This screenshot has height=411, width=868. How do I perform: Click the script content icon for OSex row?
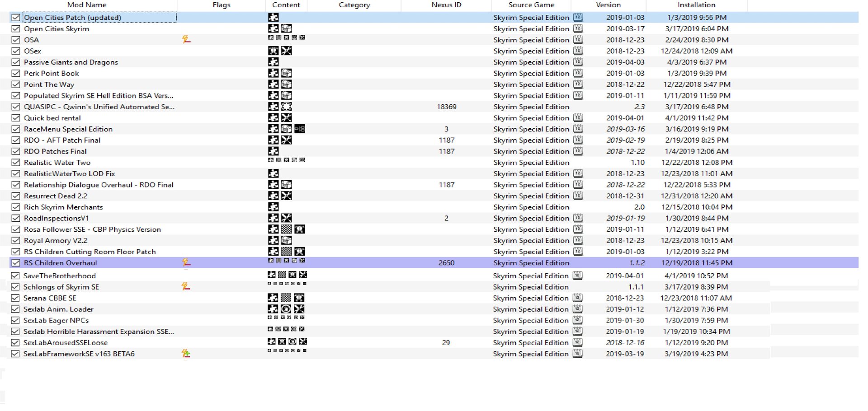286,51
